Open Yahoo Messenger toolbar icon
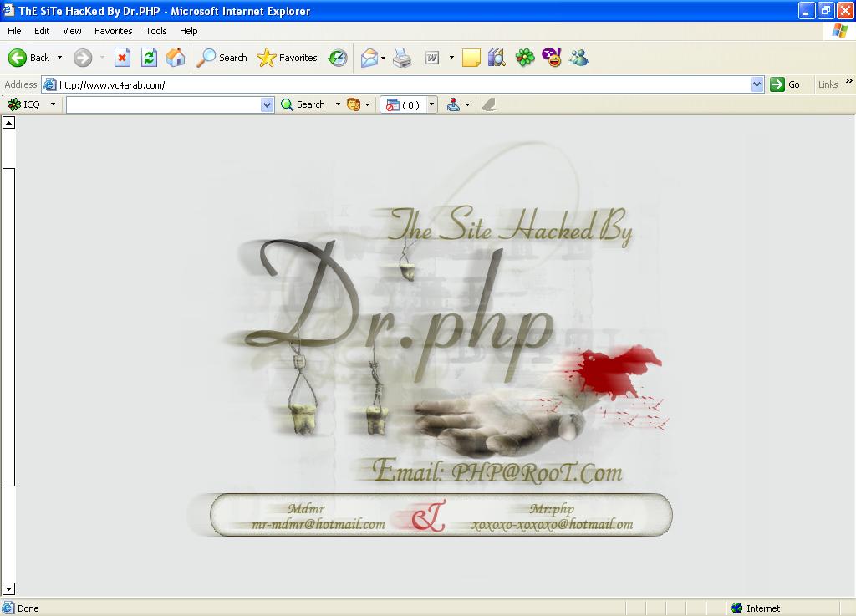This screenshot has height=616, width=856. [552, 58]
